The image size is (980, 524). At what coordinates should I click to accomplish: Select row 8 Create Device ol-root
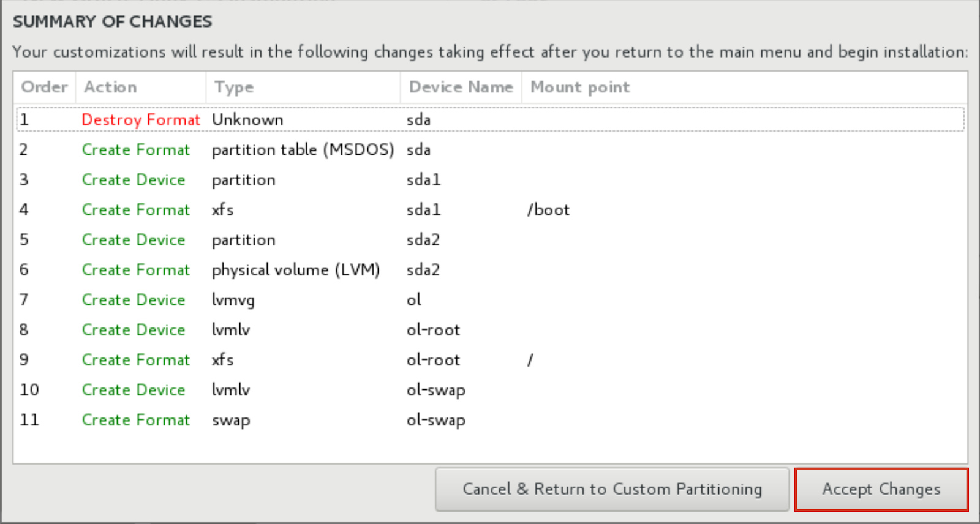491,329
